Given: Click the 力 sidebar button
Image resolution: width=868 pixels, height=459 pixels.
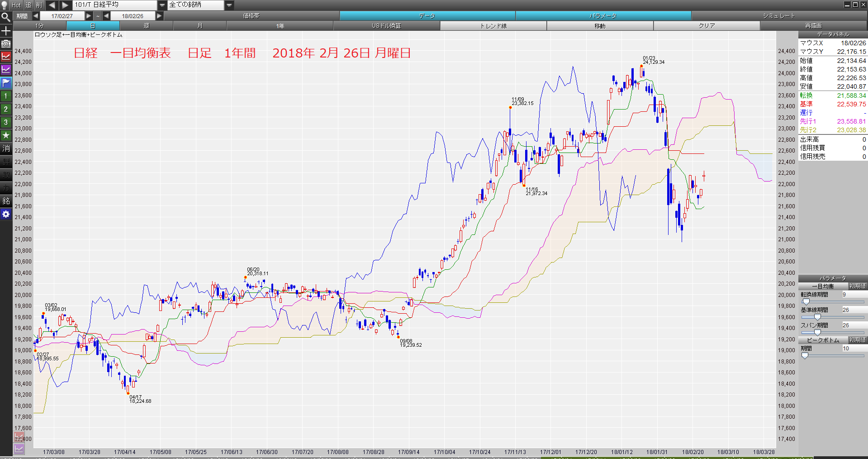Looking at the screenshot, I should pos(6,188).
